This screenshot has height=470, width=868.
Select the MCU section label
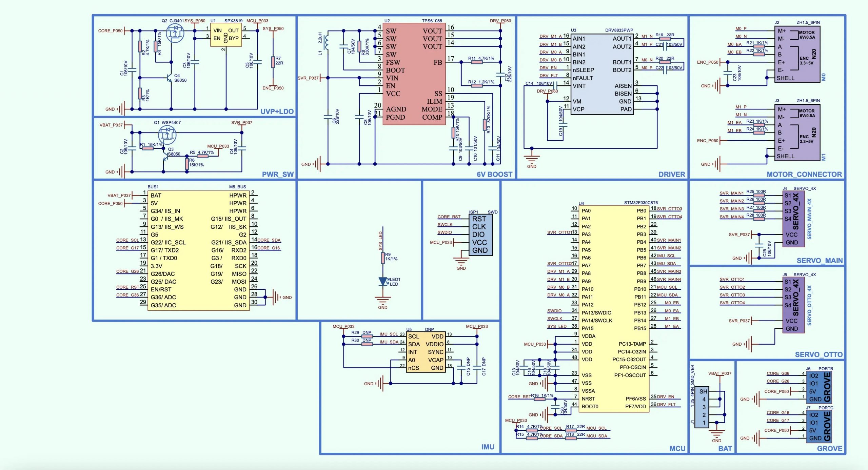(677, 449)
